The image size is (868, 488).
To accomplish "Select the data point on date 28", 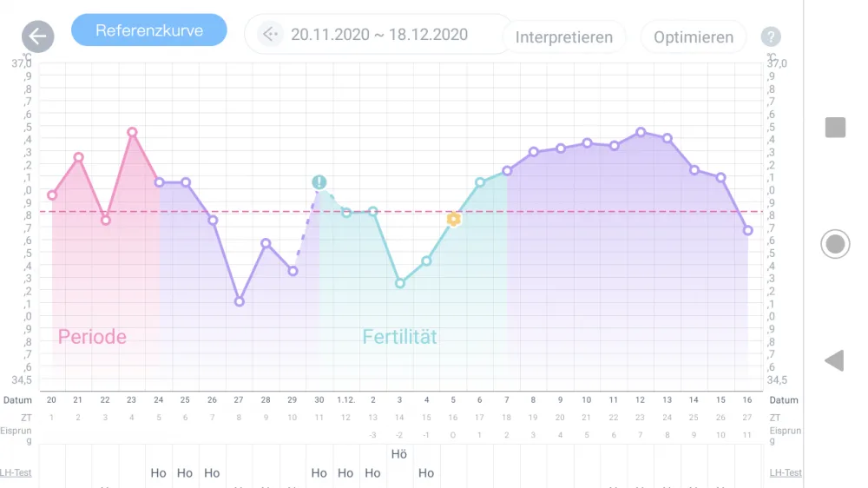I will click(x=266, y=243).
